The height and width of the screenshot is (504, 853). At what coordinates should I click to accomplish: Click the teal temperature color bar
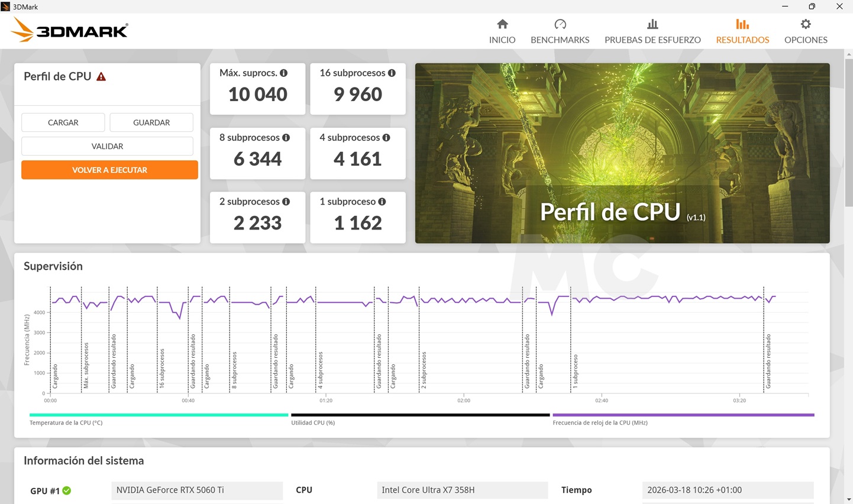tap(158, 415)
